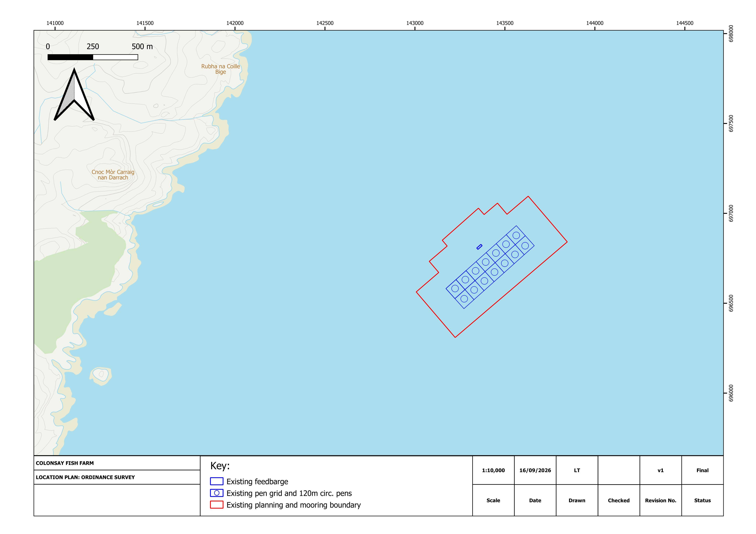Image resolution: width=756 pixels, height=534 pixels.
Task: Click the COLONSAY FISH FARM title
Action: [x=65, y=463]
